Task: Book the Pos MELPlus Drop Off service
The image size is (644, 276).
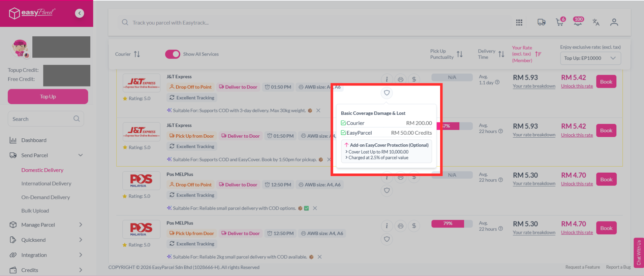Action: 606,179
